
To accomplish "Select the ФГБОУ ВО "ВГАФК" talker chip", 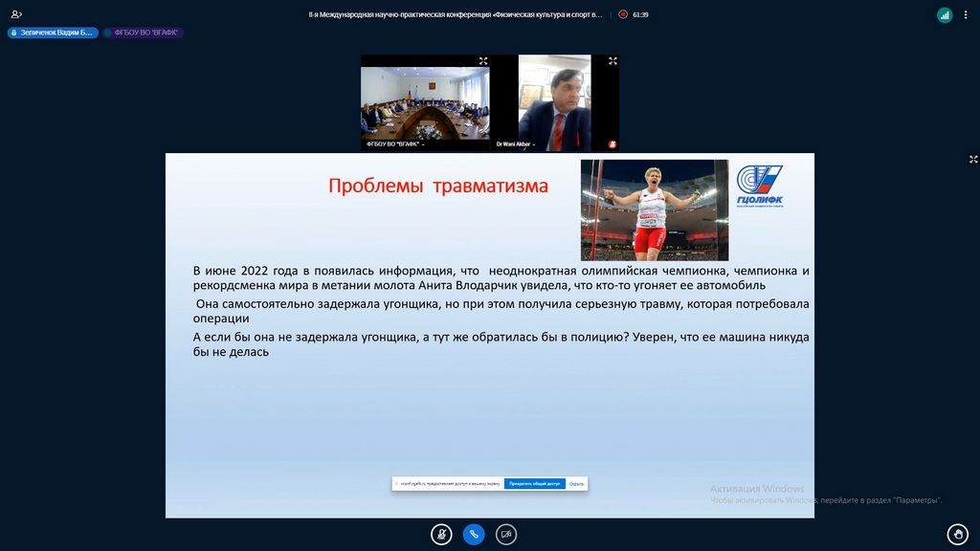I will (x=144, y=33).
